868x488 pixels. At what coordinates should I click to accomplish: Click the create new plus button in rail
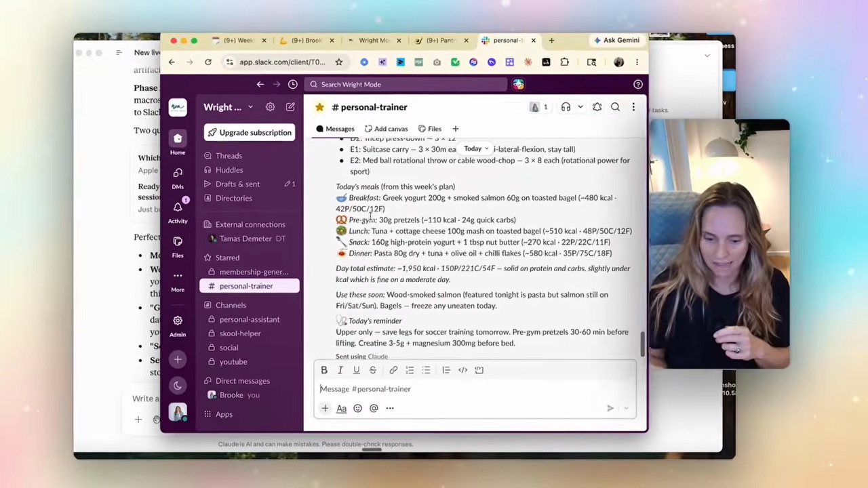tap(178, 359)
